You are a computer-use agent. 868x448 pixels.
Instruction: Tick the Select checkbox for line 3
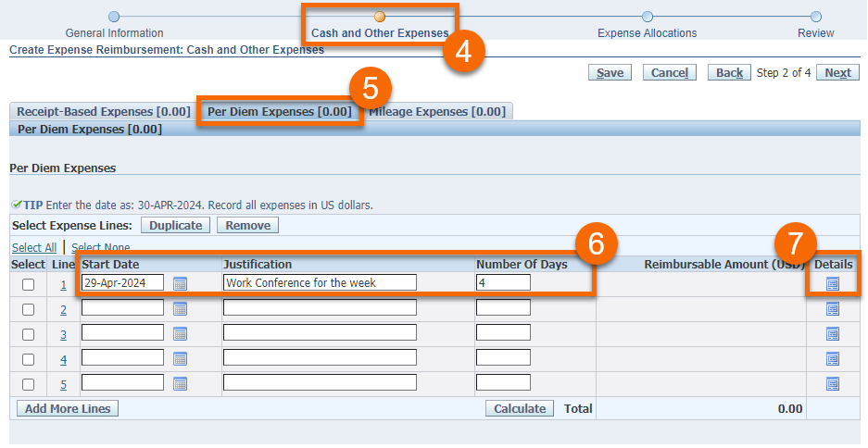tap(28, 334)
